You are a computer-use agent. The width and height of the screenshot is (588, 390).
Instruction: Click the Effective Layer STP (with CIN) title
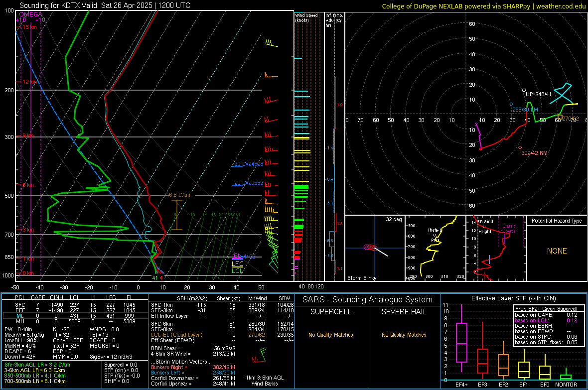click(x=513, y=298)
